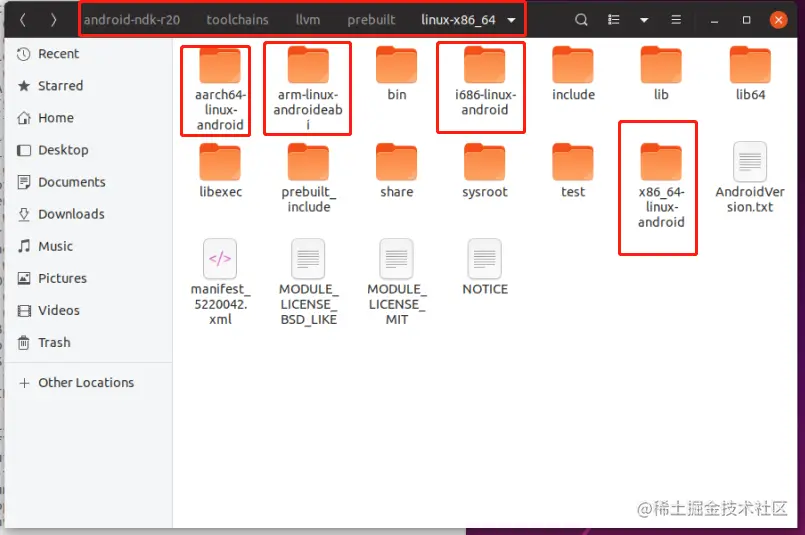Select the arm-linux-androideabi folder icon
The width and height of the screenshot is (805, 535).
[308, 65]
